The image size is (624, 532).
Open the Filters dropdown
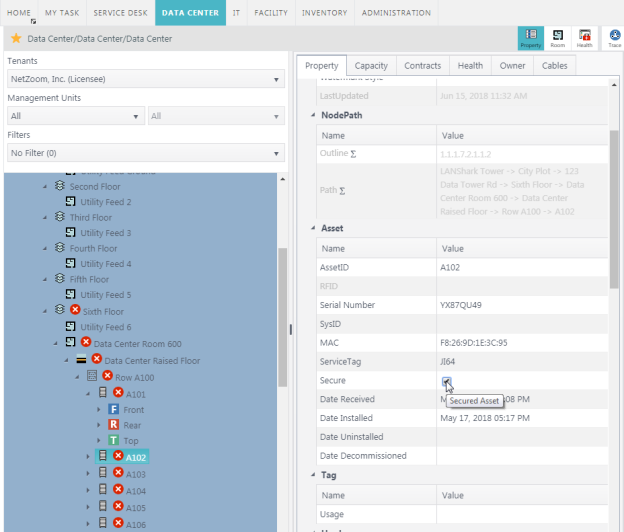click(x=145, y=153)
